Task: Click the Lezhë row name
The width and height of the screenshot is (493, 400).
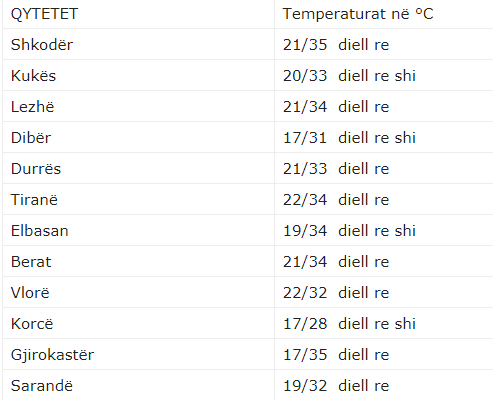Action: coord(32,107)
